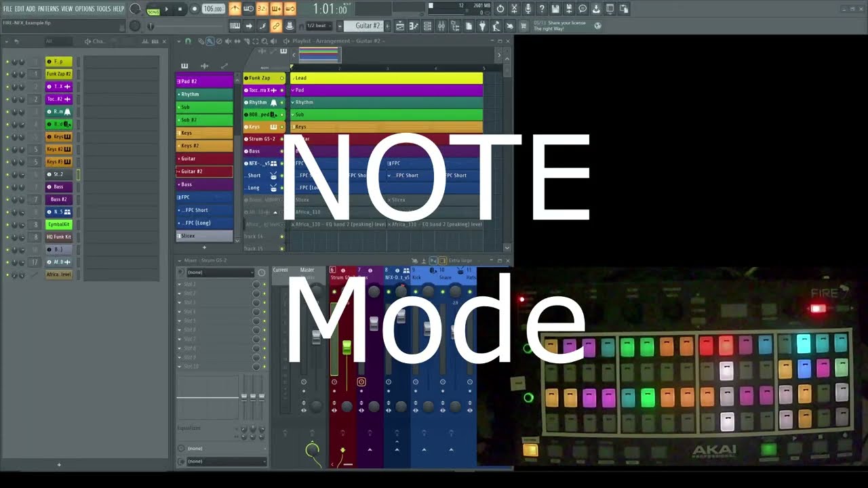Click the online globe icon

(x=597, y=26)
